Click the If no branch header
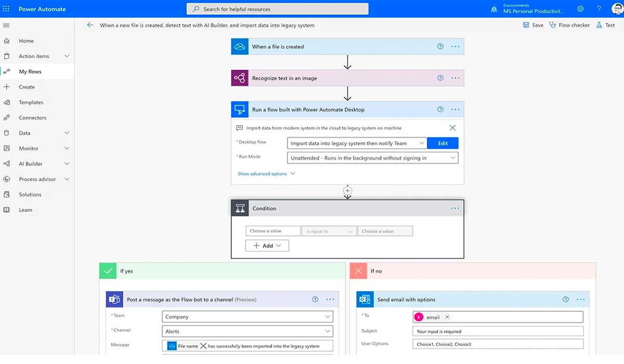 [473, 271]
